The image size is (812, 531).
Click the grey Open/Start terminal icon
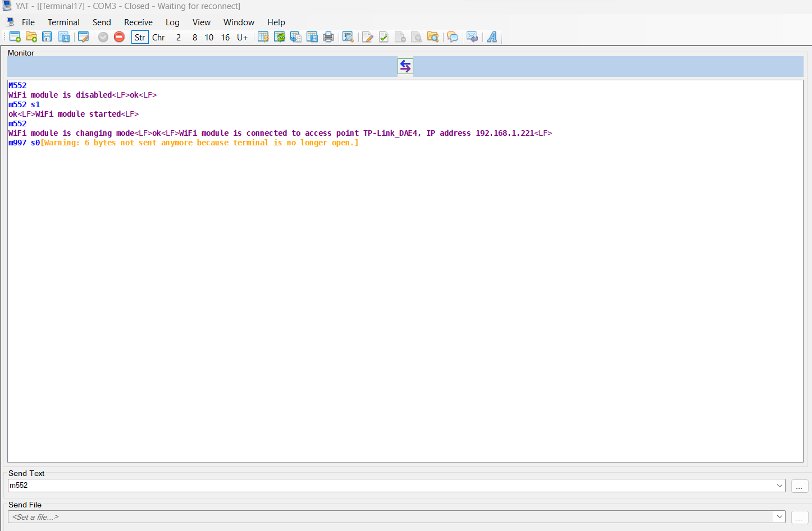[103, 37]
